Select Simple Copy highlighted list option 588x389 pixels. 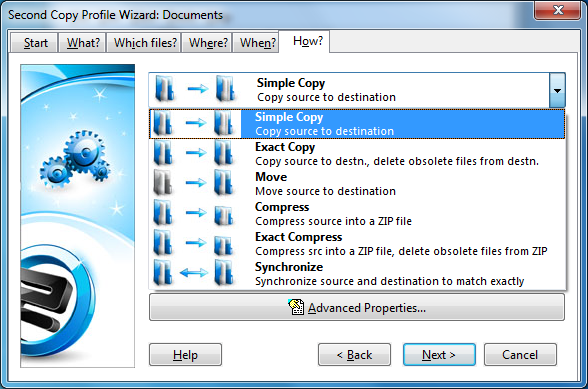(x=357, y=124)
